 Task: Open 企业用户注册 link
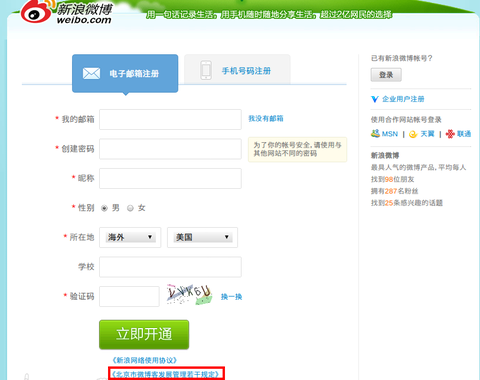(x=403, y=99)
